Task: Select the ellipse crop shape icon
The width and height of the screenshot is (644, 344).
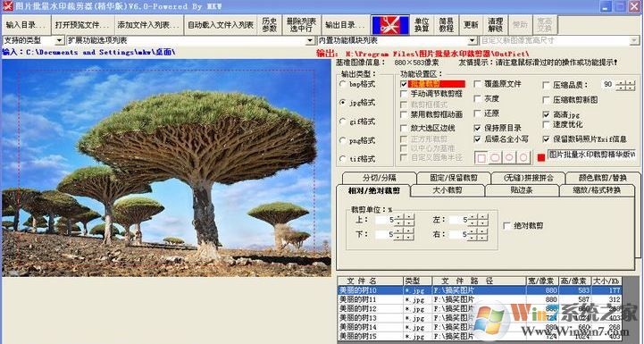Action: (509, 157)
